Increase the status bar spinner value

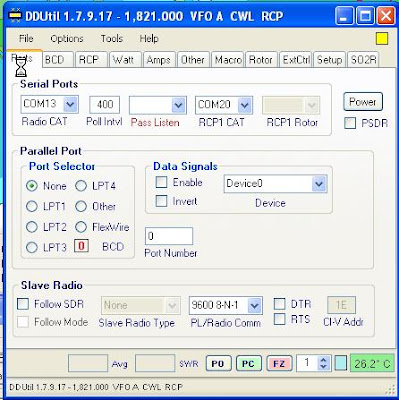coord(323,360)
